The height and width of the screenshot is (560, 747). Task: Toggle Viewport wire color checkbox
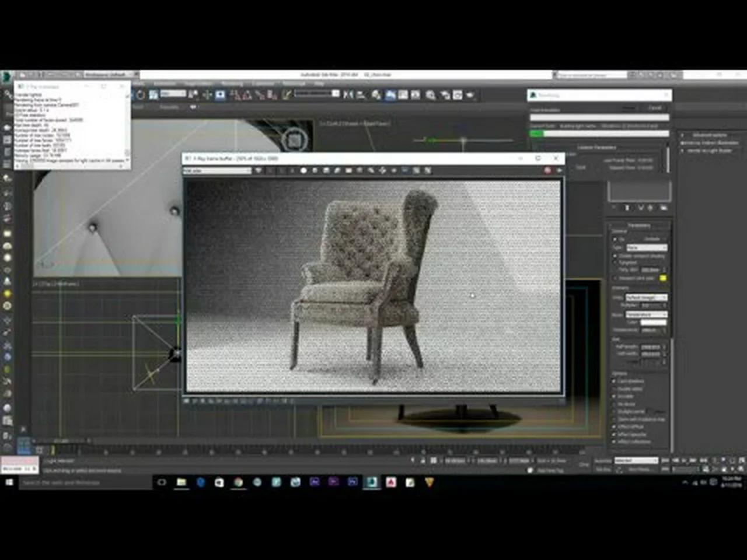tap(614, 278)
